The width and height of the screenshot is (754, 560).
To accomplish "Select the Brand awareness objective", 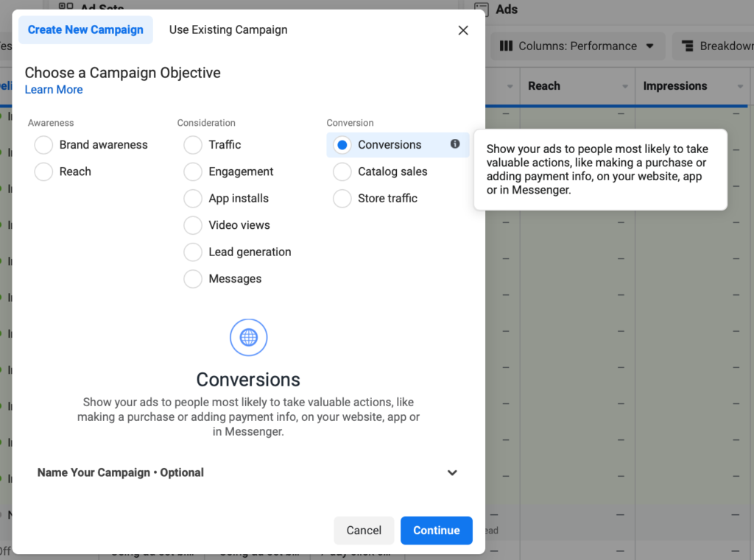I will 43,145.
